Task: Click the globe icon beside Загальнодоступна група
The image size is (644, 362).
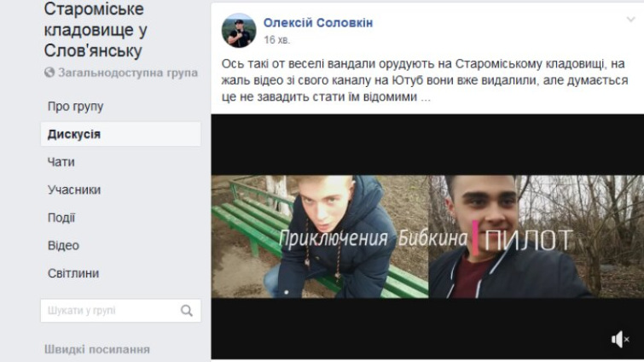Action: coord(49,73)
